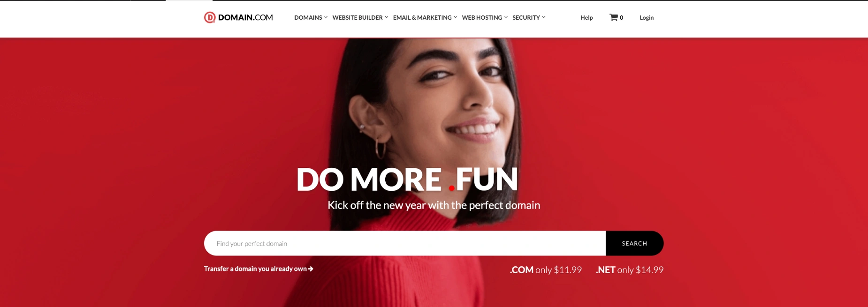
Task: Click the Login link
Action: point(647,17)
